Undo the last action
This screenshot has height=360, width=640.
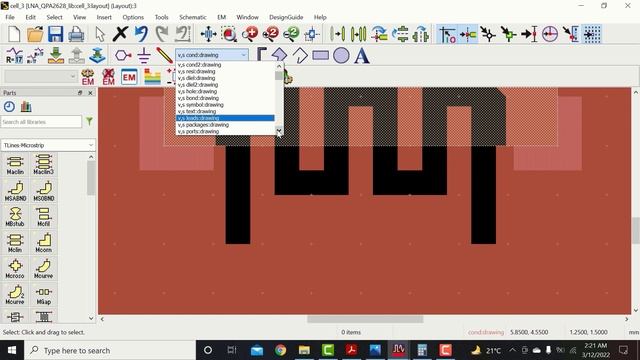(141, 34)
